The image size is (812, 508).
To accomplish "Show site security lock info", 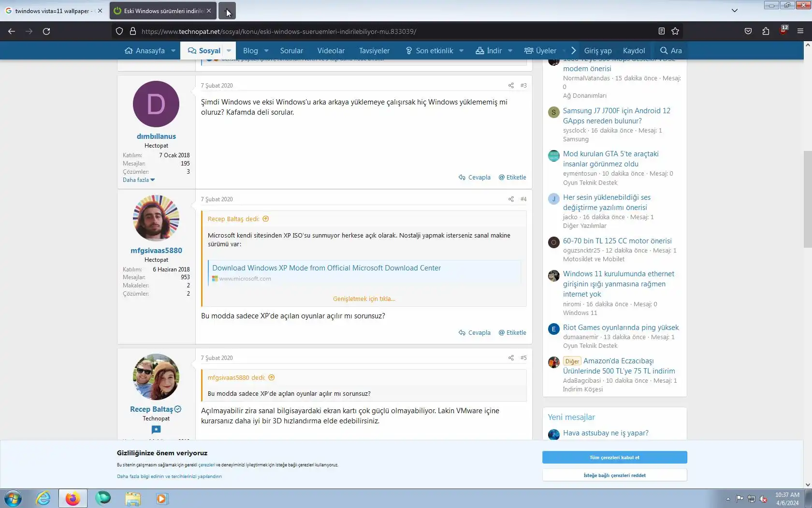I will (133, 31).
